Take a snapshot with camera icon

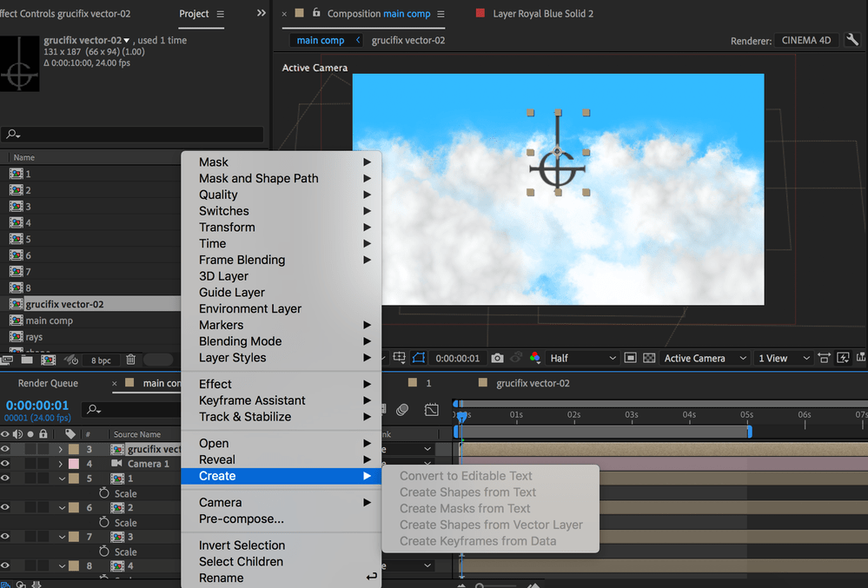(x=497, y=358)
